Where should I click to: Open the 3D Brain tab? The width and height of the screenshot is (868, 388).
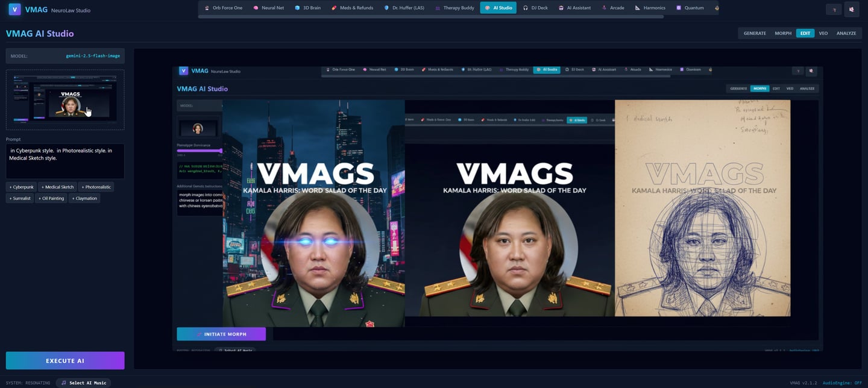point(308,8)
